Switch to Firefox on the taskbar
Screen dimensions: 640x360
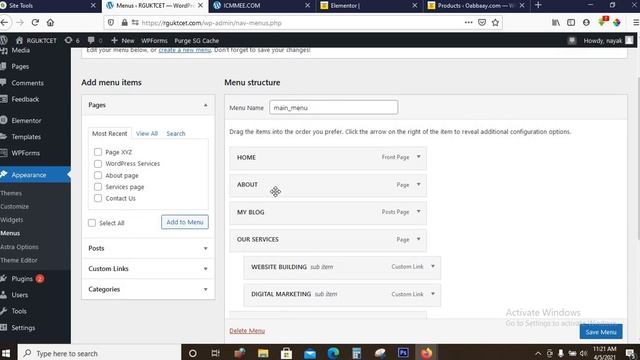tap(427, 353)
